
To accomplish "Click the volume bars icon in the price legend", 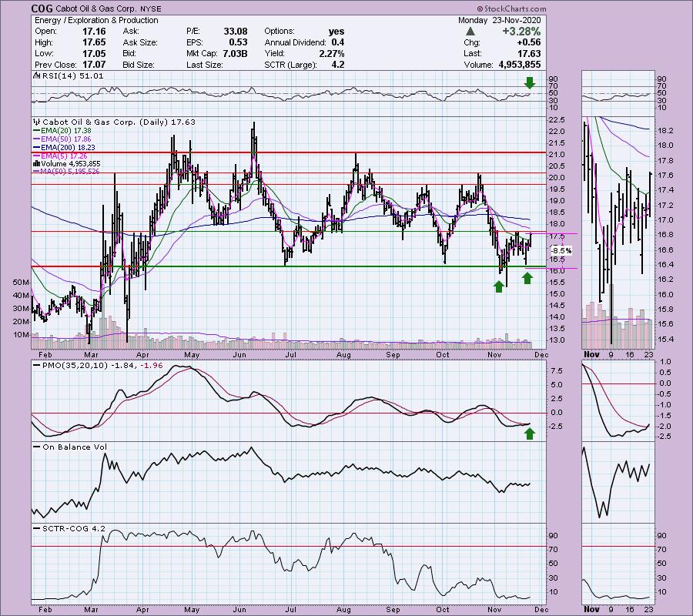I will 37,163.
